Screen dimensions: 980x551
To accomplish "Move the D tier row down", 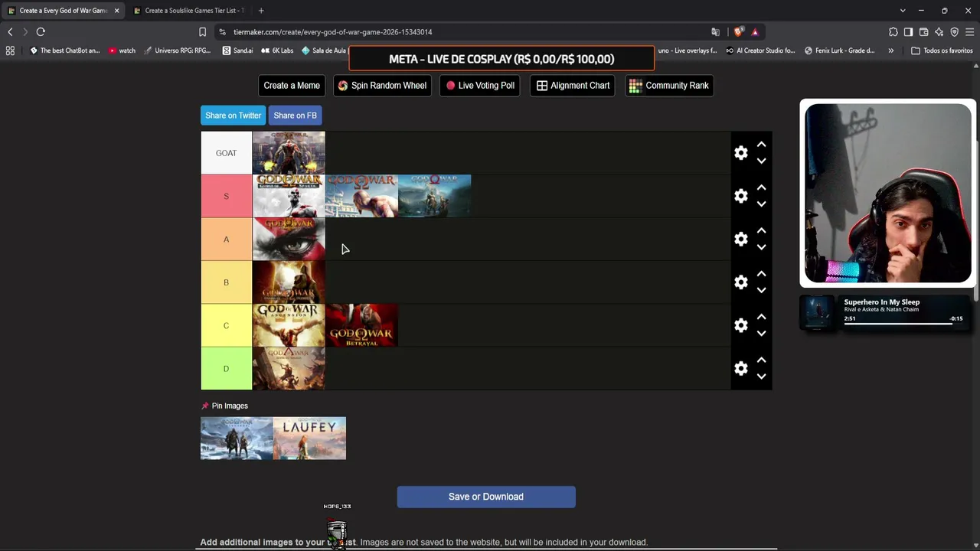I will click(x=761, y=377).
